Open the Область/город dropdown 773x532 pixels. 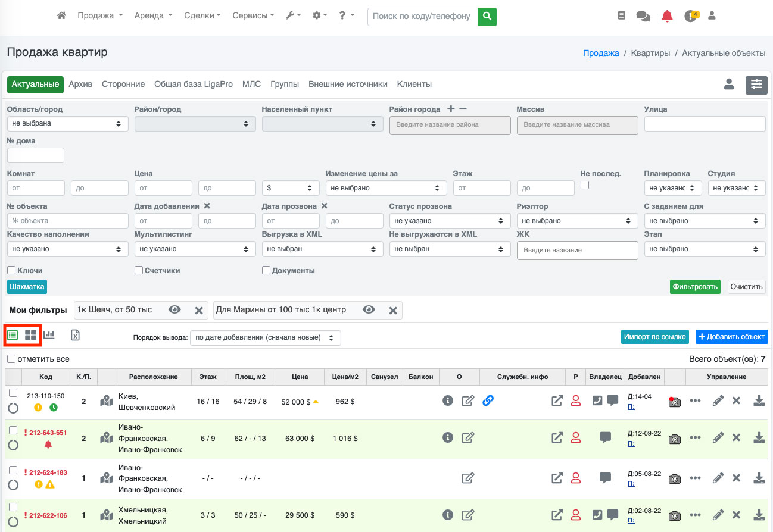click(67, 124)
